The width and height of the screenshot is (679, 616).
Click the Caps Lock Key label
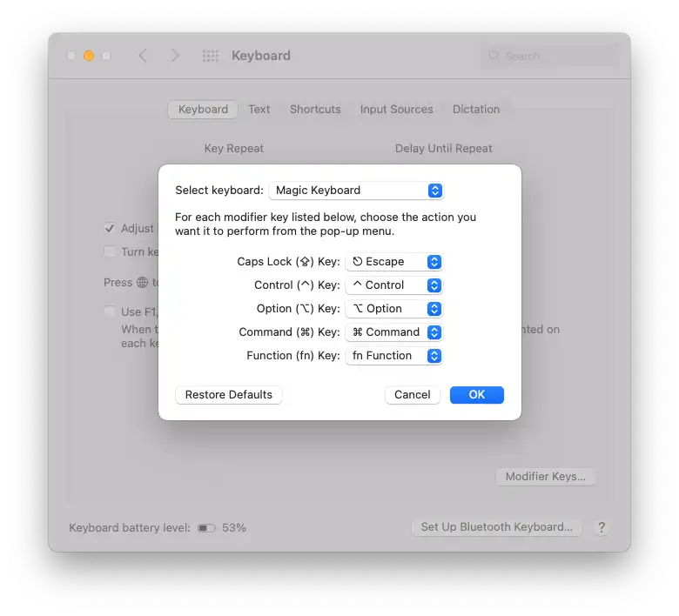click(x=288, y=262)
